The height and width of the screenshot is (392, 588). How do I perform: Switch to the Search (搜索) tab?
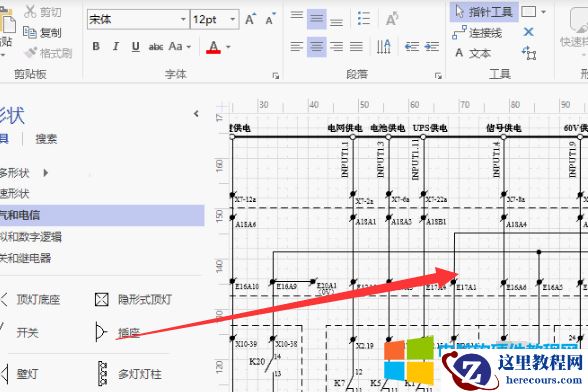tap(46, 139)
